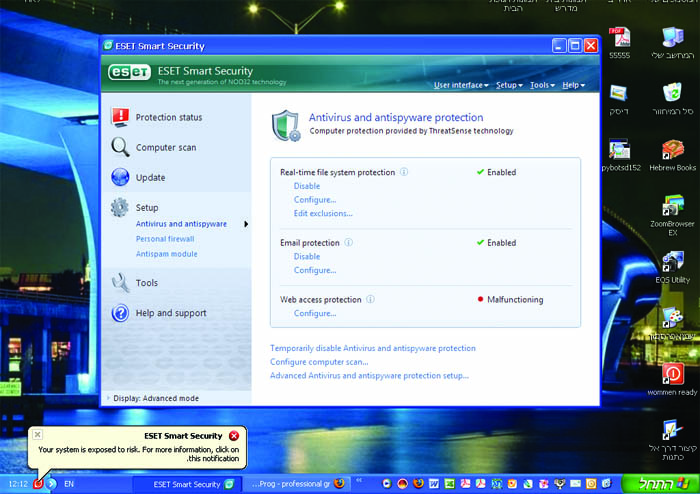Expand quick launch overflow chevron

359,481
